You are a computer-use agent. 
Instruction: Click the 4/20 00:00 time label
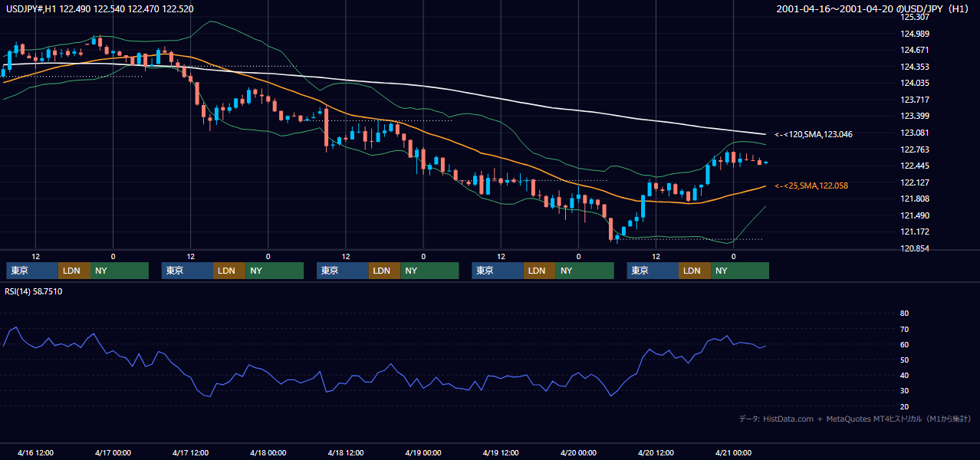pyautogui.click(x=578, y=452)
